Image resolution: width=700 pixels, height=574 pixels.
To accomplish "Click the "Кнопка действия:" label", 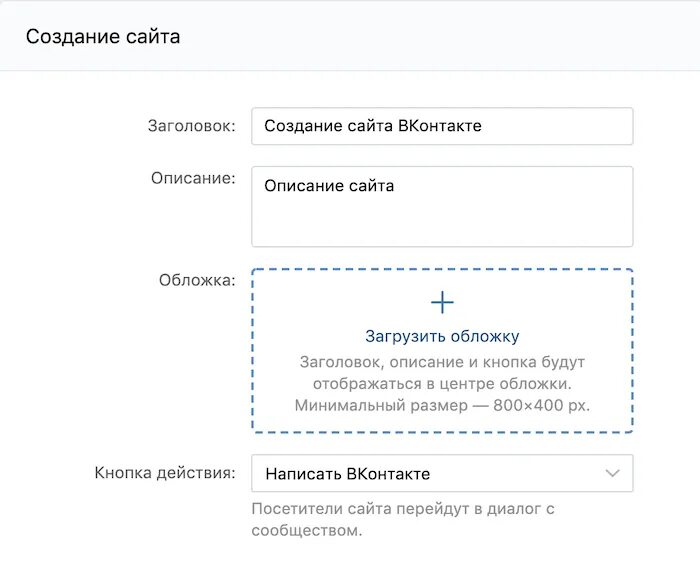I will [x=165, y=472].
